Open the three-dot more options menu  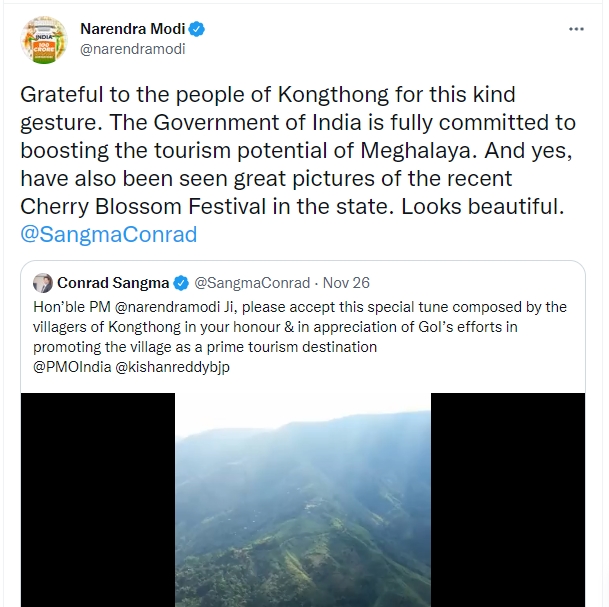point(576,29)
